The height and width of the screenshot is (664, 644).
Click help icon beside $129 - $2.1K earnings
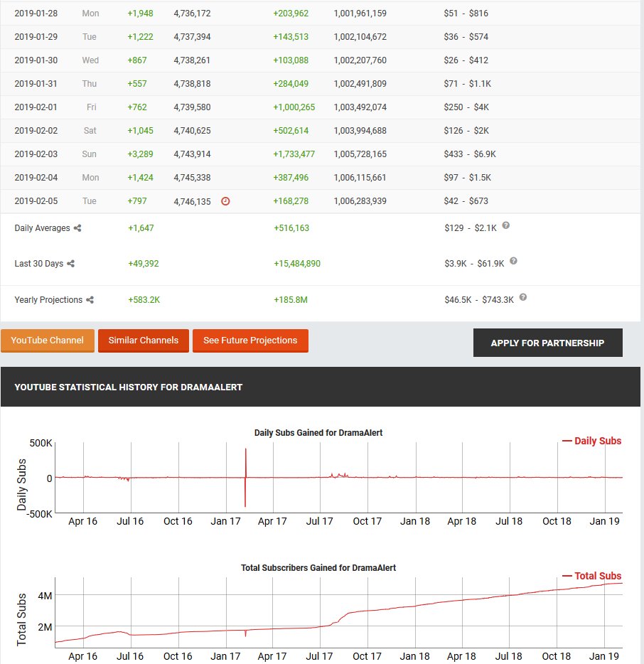pos(505,225)
